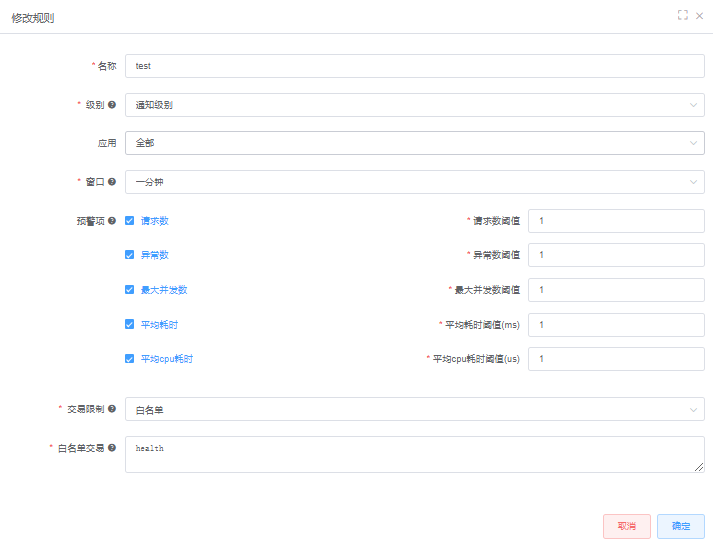Click the 平均cpu耗时阈值(us) input field
The width and height of the screenshot is (713, 548).
(x=616, y=359)
